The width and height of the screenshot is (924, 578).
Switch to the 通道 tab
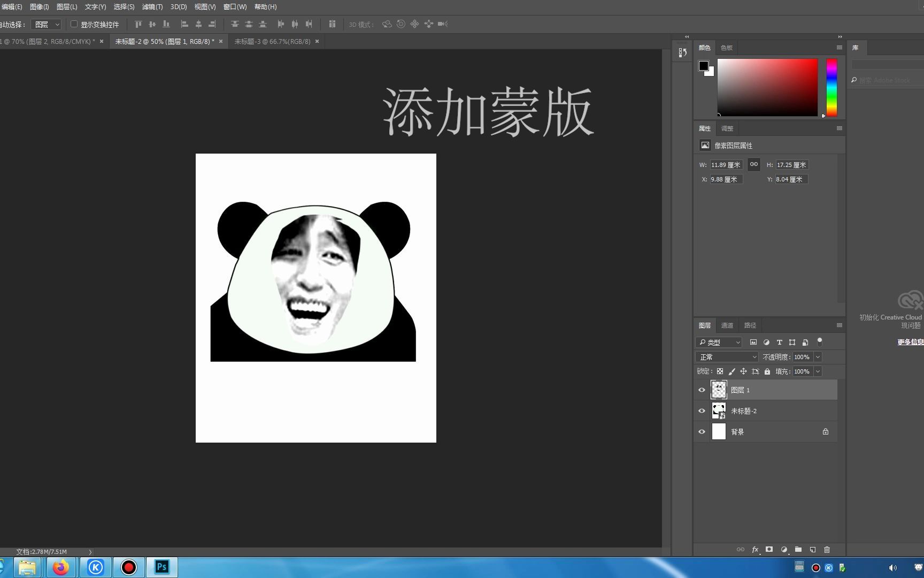coord(727,325)
